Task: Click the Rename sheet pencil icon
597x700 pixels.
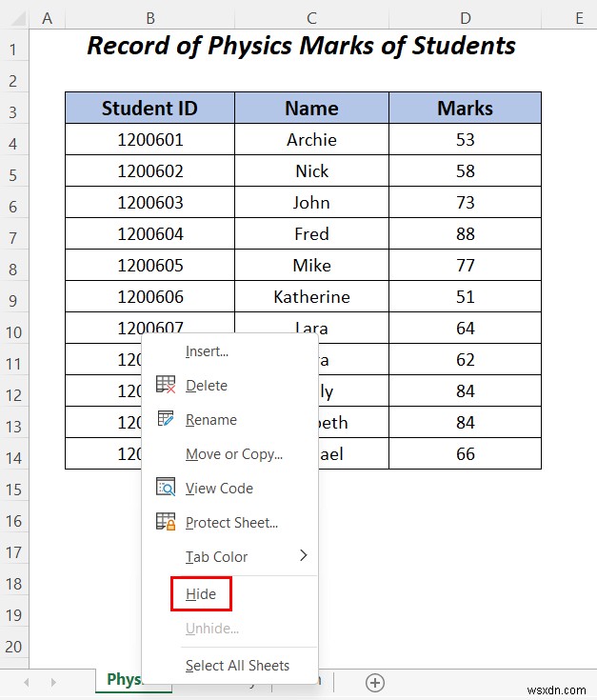Action: click(166, 419)
